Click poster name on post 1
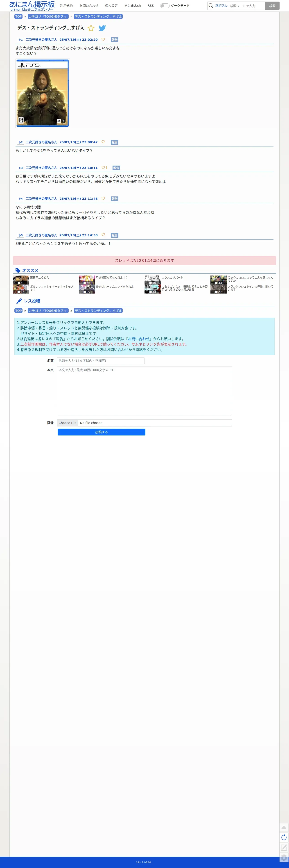 coord(41,40)
